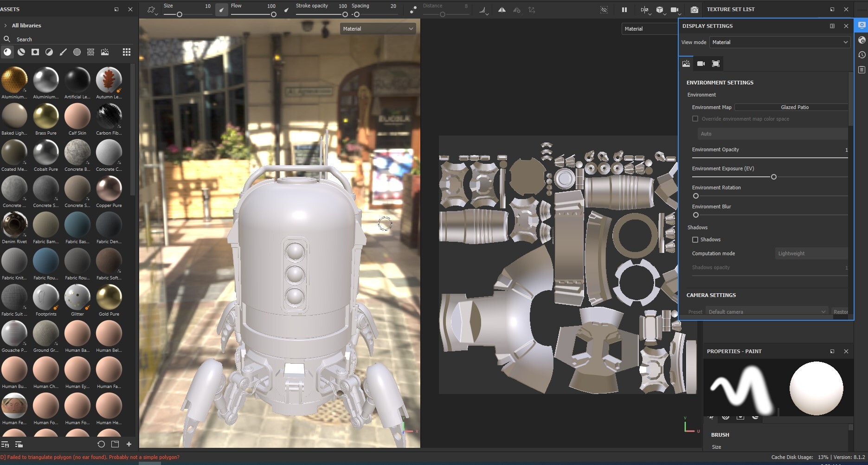Pause the viewport engine computations
The width and height of the screenshot is (868, 465).
coord(624,9)
